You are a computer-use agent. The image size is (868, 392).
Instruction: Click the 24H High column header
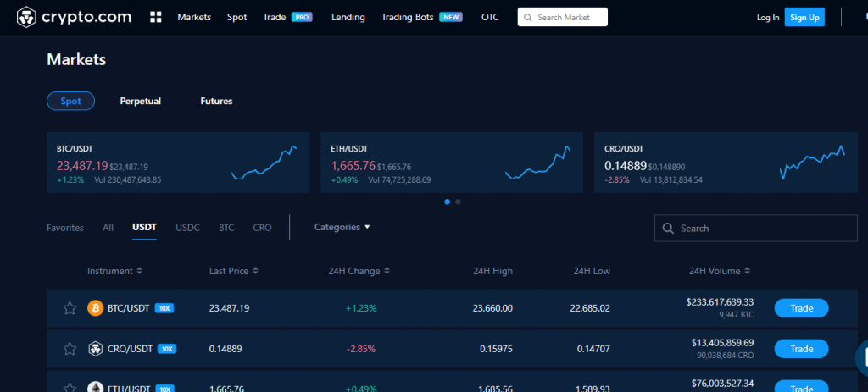coord(492,271)
